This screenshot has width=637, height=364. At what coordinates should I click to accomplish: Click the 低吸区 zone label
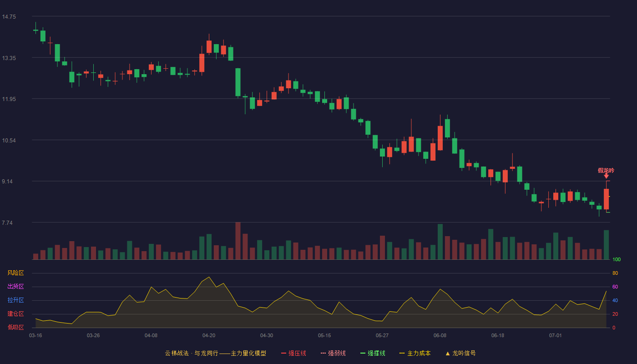click(15, 327)
